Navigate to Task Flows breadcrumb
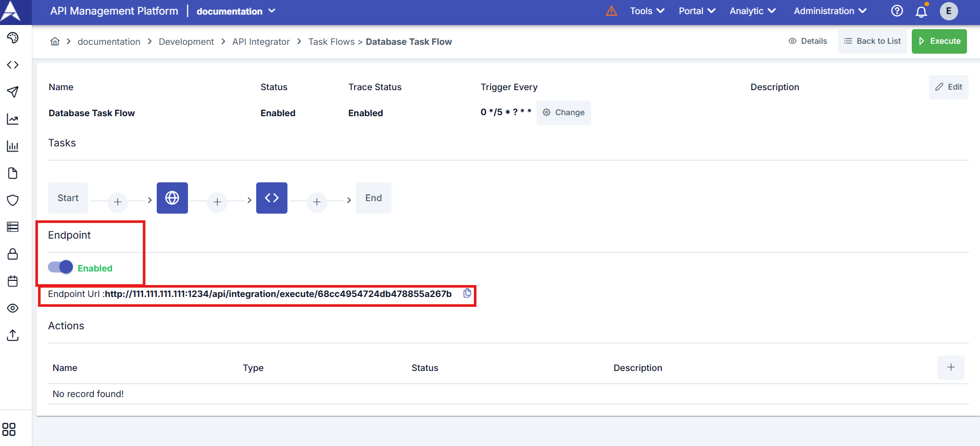This screenshot has height=446, width=980. pyautogui.click(x=331, y=42)
